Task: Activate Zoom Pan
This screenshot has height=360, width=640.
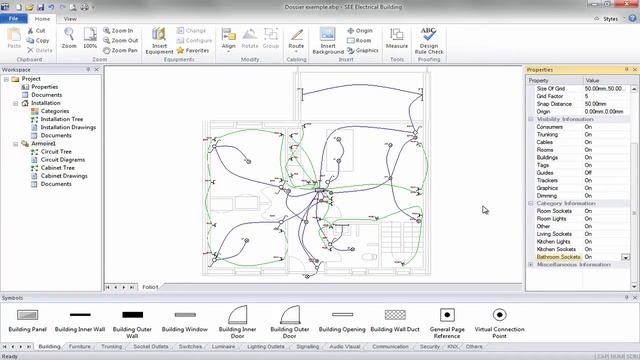Action: pyautogui.click(x=120, y=50)
